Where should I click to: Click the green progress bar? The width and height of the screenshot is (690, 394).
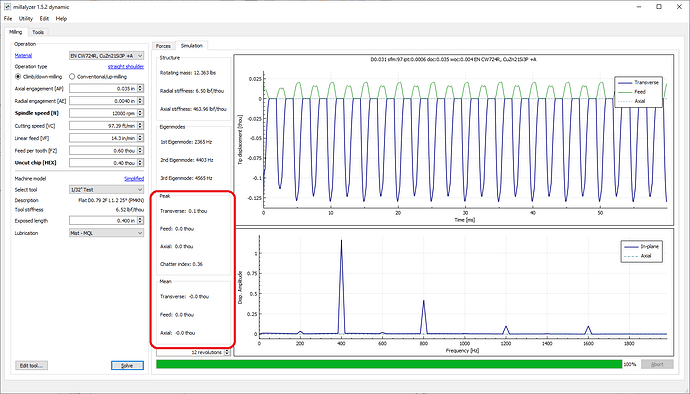(389, 365)
